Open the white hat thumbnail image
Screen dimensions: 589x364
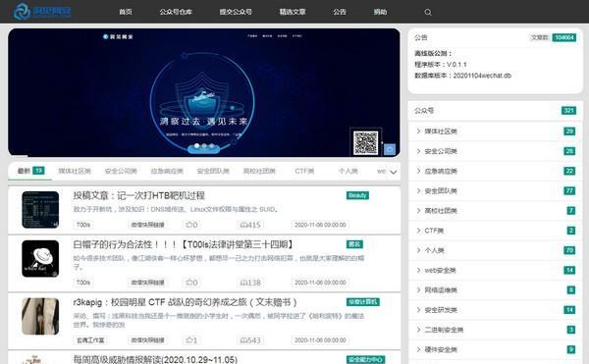[40, 259]
